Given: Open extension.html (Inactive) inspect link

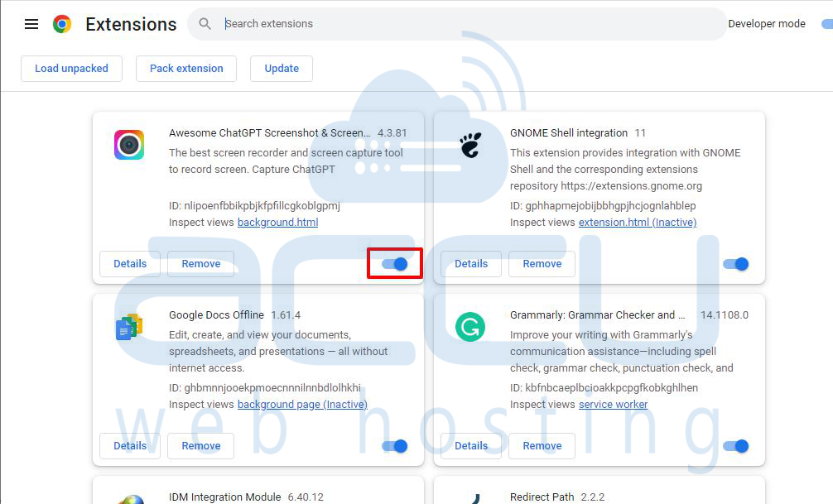Looking at the screenshot, I should point(638,223).
